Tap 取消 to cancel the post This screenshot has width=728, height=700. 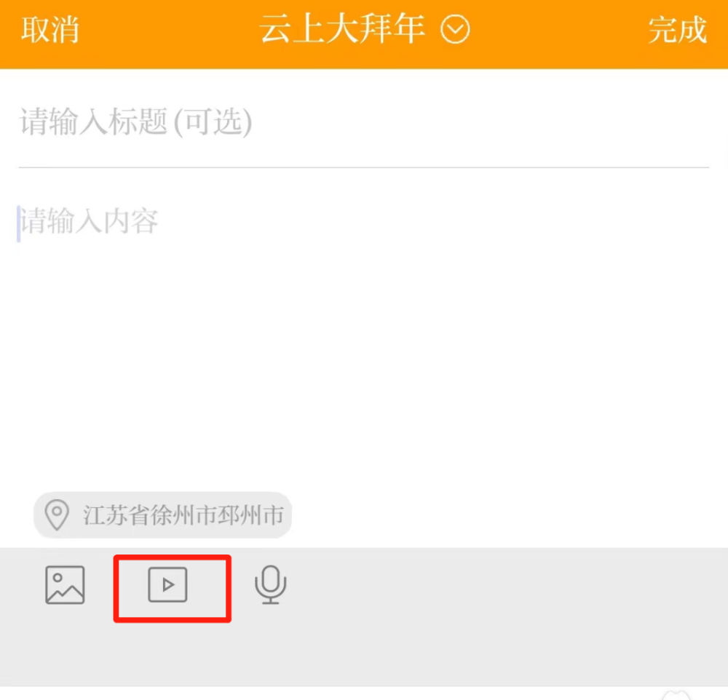50,30
